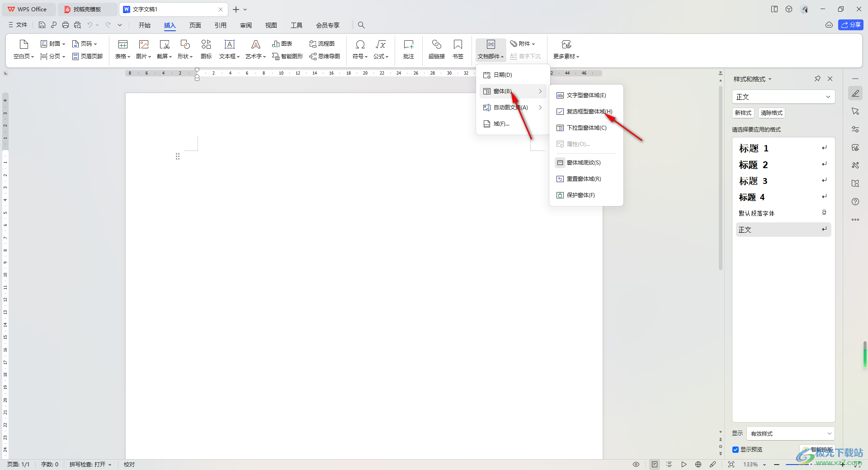The height and width of the screenshot is (470, 868).
Task: Choose Protect Form(F)
Action: pyautogui.click(x=586, y=195)
